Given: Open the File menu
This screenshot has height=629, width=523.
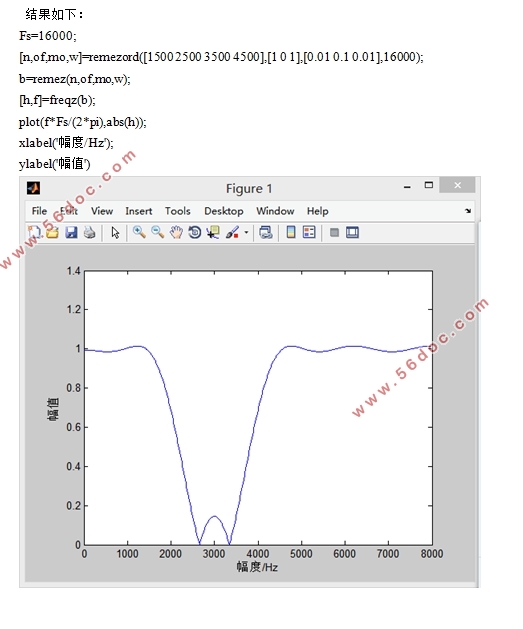Looking at the screenshot, I should (x=39, y=211).
